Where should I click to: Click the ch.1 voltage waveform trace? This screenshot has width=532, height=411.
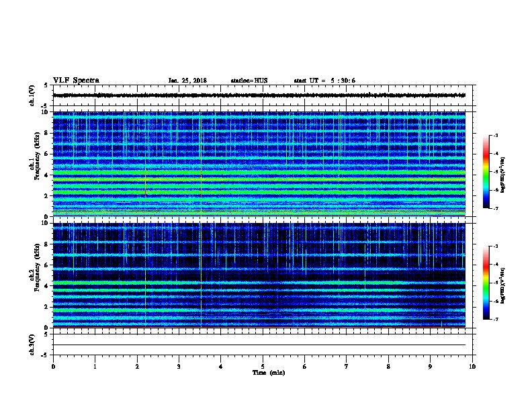[x=259, y=95]
